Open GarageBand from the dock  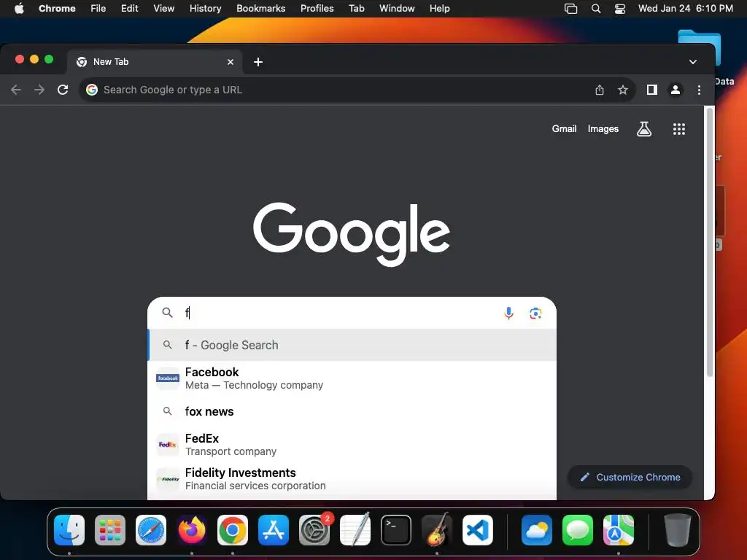pyautogui.click(x=437, y=530)
